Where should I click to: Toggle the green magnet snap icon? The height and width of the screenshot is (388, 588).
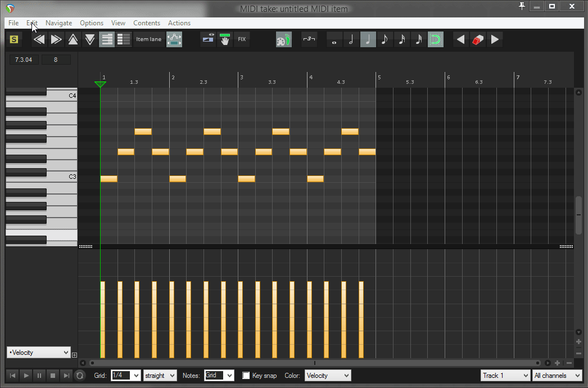click(x=435, y=39)
